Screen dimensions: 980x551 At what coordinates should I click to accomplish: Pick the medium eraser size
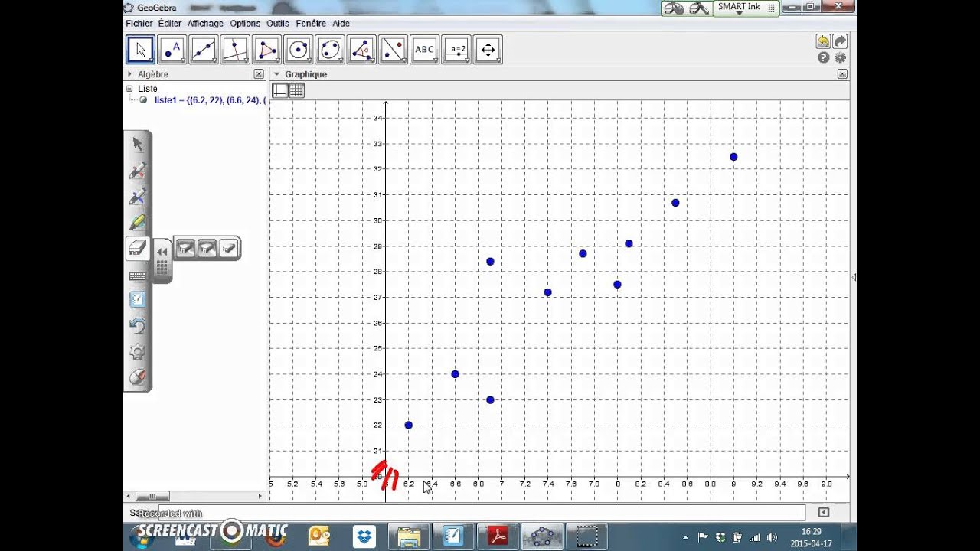[207, 248]
